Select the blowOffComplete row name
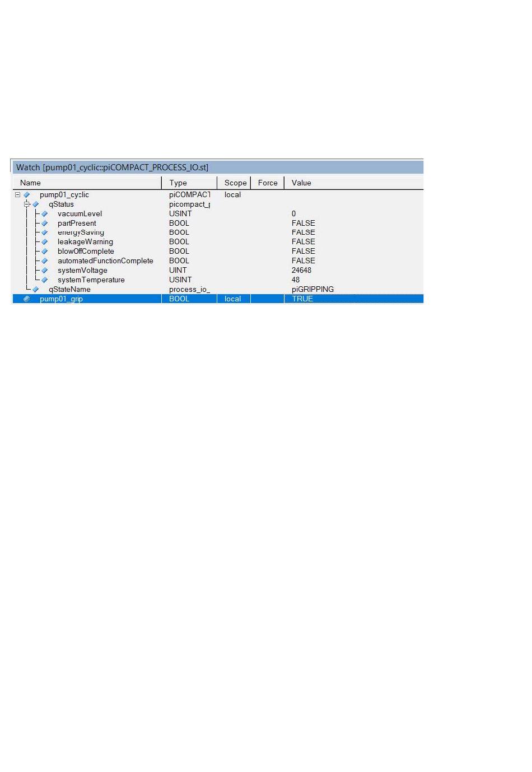Image resolution: width=532 pixels, height=772 pixels. 86,252
